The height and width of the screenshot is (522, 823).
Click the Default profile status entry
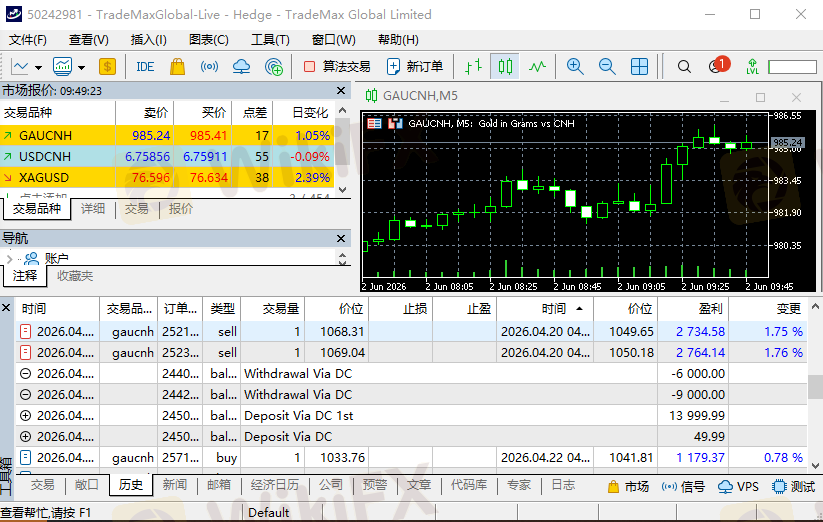(268, 513)
